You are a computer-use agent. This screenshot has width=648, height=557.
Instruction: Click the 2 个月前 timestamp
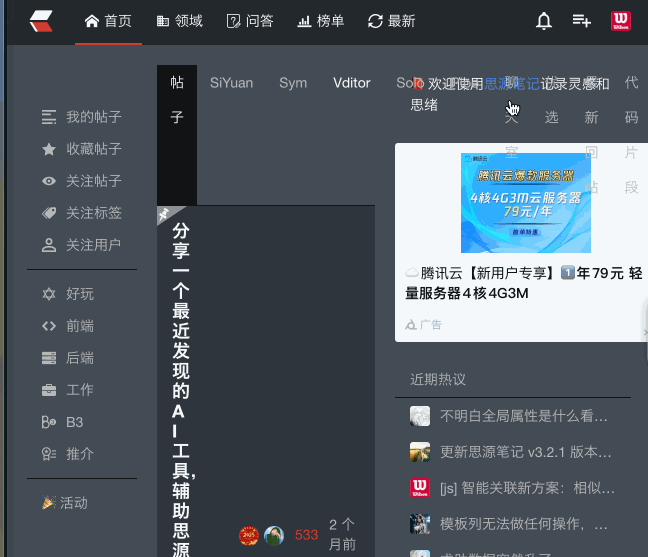pyautogui.click(x=342, y=534)
